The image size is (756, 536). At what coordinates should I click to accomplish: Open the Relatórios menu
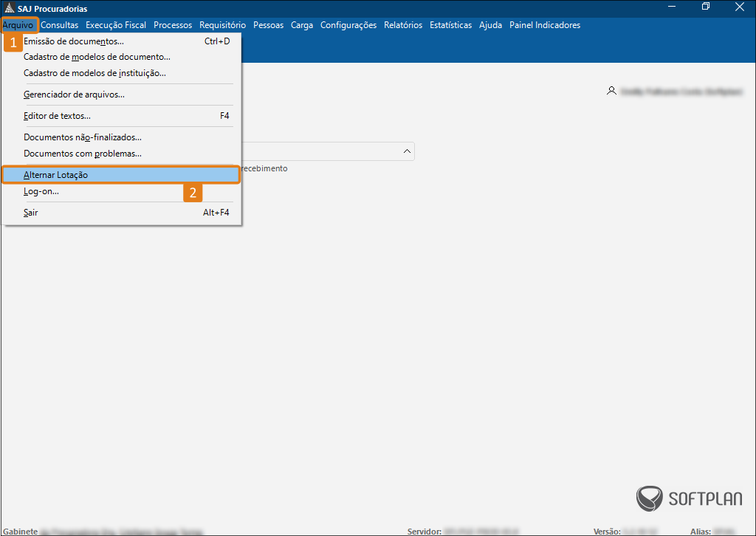pos(403,25)
